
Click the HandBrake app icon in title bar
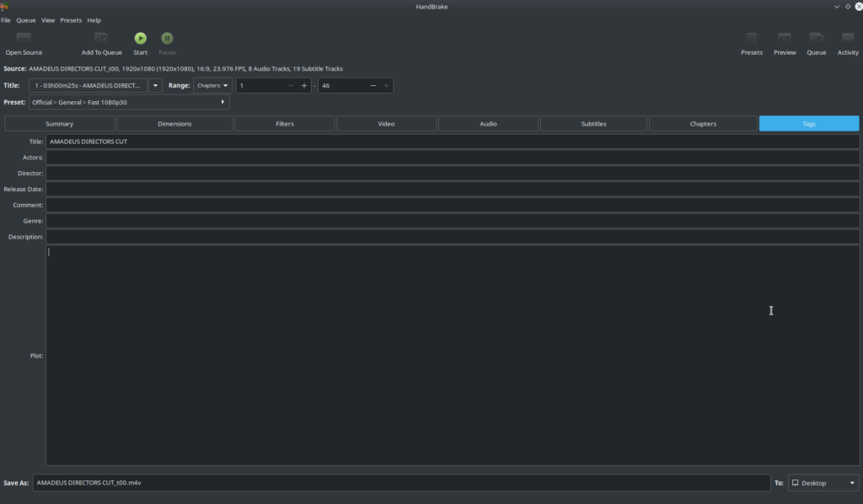point(4,6)
